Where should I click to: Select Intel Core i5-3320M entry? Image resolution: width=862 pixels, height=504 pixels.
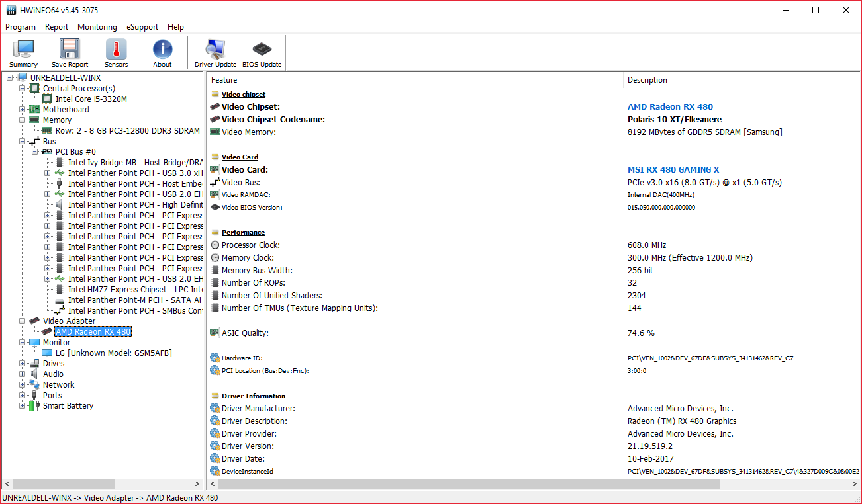tap(91, 99)
